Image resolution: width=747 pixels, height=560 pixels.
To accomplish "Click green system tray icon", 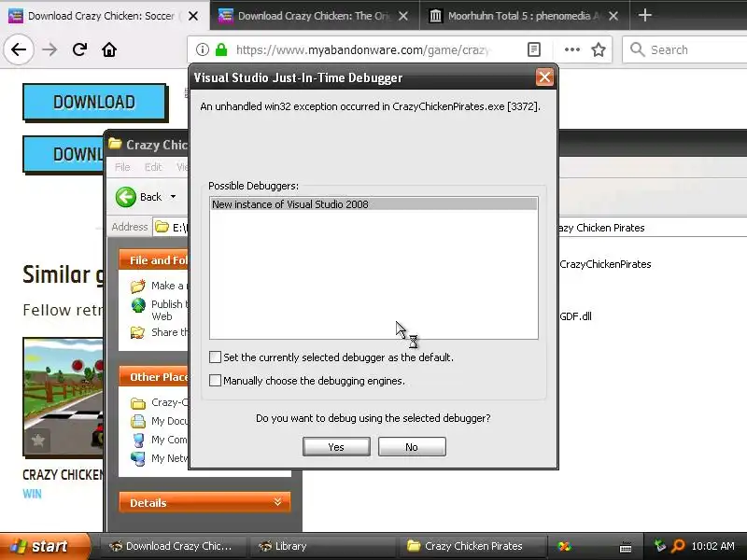I will (x=660, y=546).
